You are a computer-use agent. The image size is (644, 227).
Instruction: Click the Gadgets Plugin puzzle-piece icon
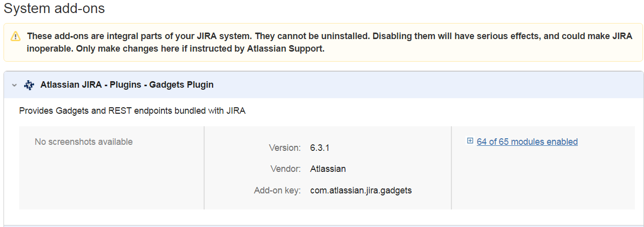29,85
